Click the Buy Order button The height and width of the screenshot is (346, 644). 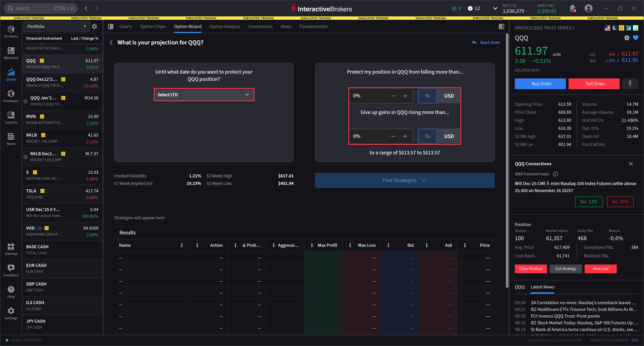coord(540,84)
